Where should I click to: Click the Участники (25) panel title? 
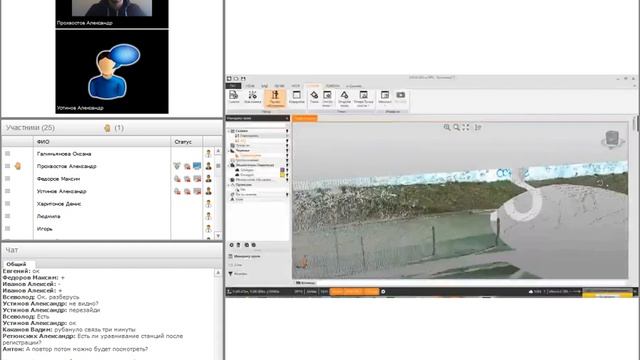30,128
